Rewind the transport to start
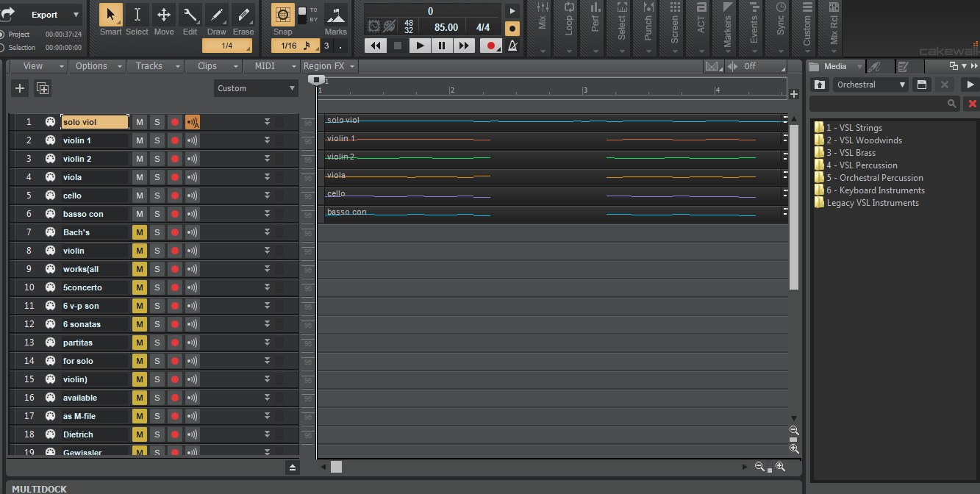 point(376,46)
